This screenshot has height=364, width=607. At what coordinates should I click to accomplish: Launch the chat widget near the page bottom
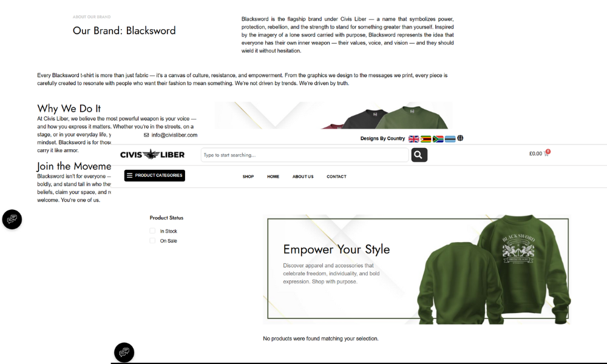[x=124, y=352]
